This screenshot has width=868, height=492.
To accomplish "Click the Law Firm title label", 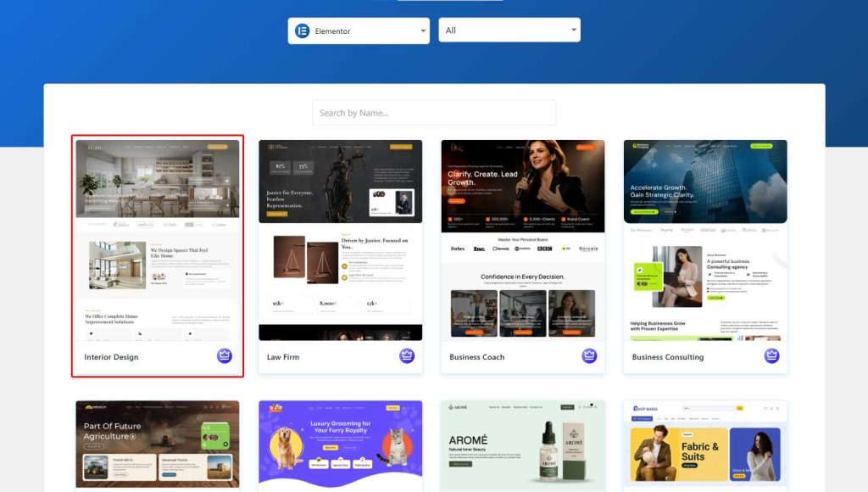I will click(283, 357).
